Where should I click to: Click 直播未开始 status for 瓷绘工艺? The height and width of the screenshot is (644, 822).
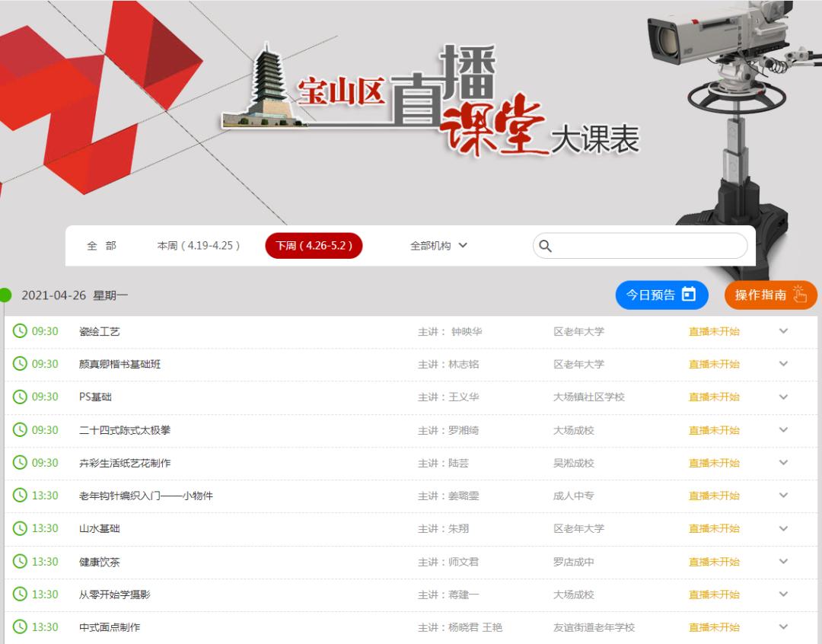[714, 331]
